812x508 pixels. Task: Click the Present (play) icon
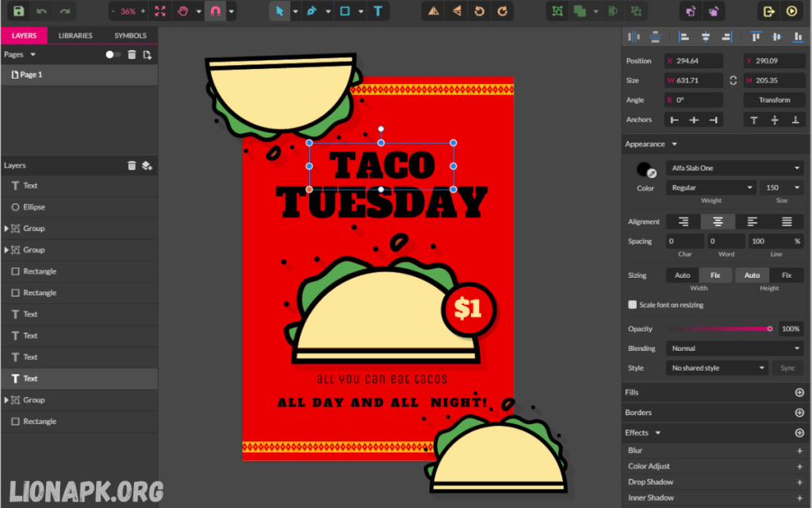[x=792, y=11]
